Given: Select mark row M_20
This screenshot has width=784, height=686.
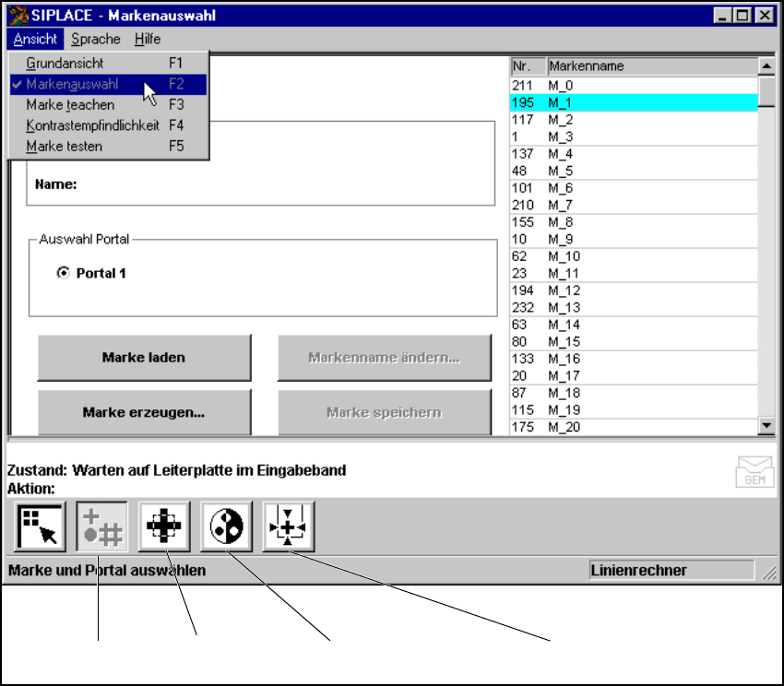Looking at the screenshot, I should tap(634, 427).
